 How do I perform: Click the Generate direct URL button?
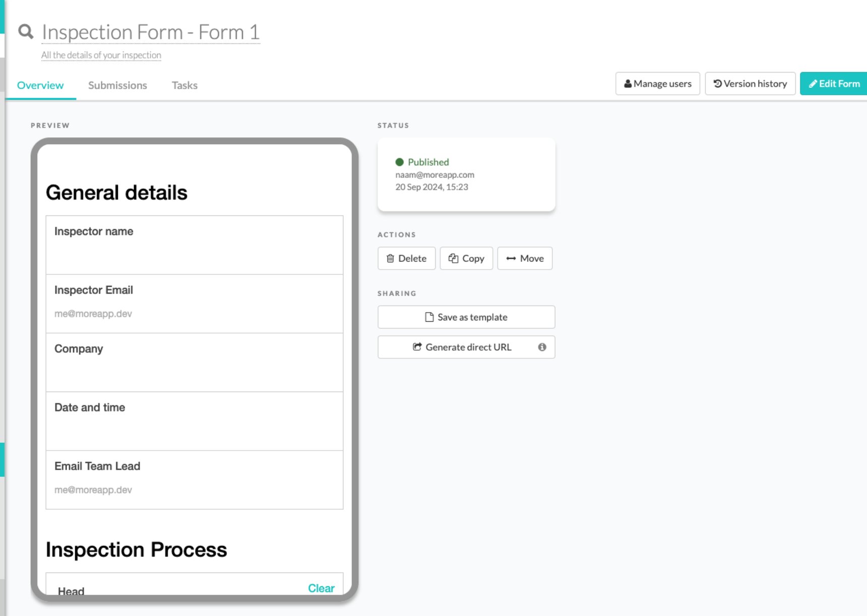465,347
